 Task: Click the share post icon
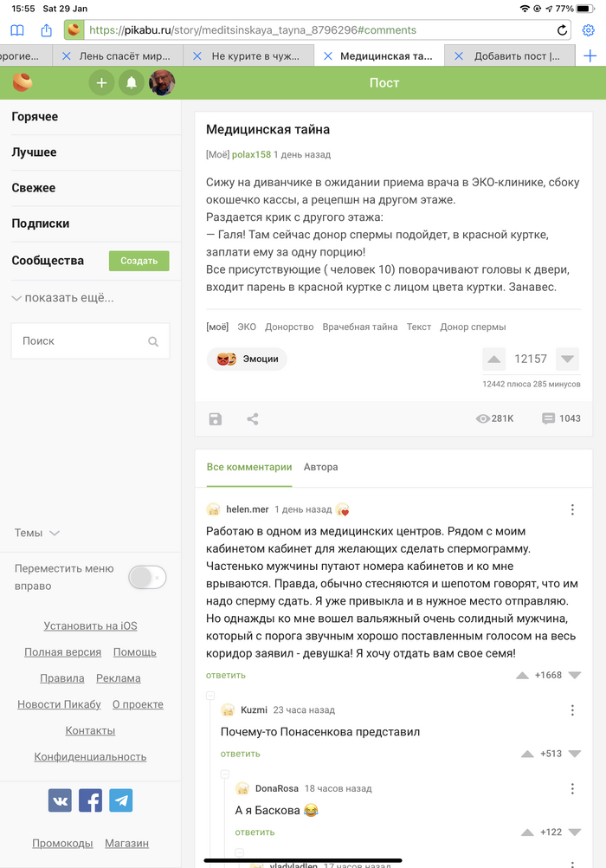[x=253, y=419]
